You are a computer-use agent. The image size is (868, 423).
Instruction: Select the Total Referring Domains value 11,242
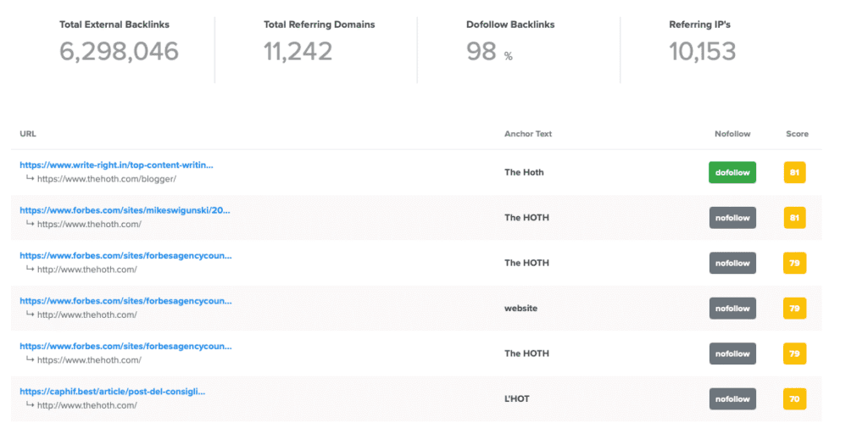(x=298, y=52)
